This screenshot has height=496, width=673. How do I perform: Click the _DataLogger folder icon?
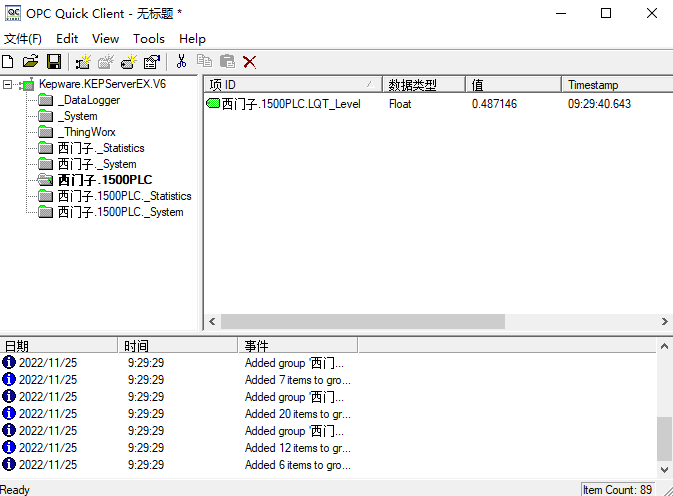45,100
